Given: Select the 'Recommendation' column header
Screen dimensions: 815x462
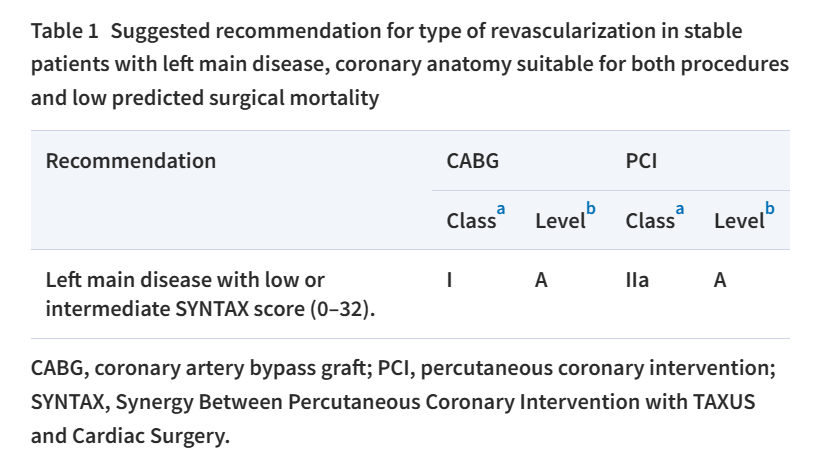Looking at the screenshot, I should click(x=130, y=161).
